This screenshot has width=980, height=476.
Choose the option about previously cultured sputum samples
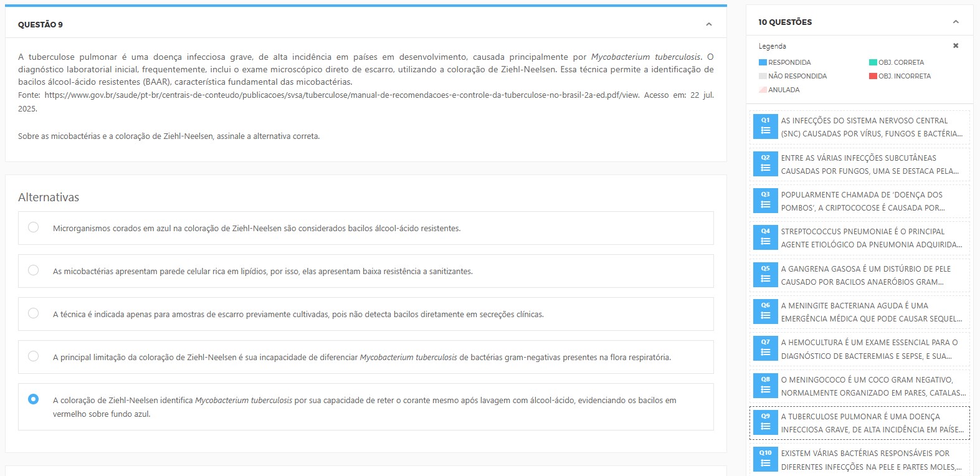[34, 313]
